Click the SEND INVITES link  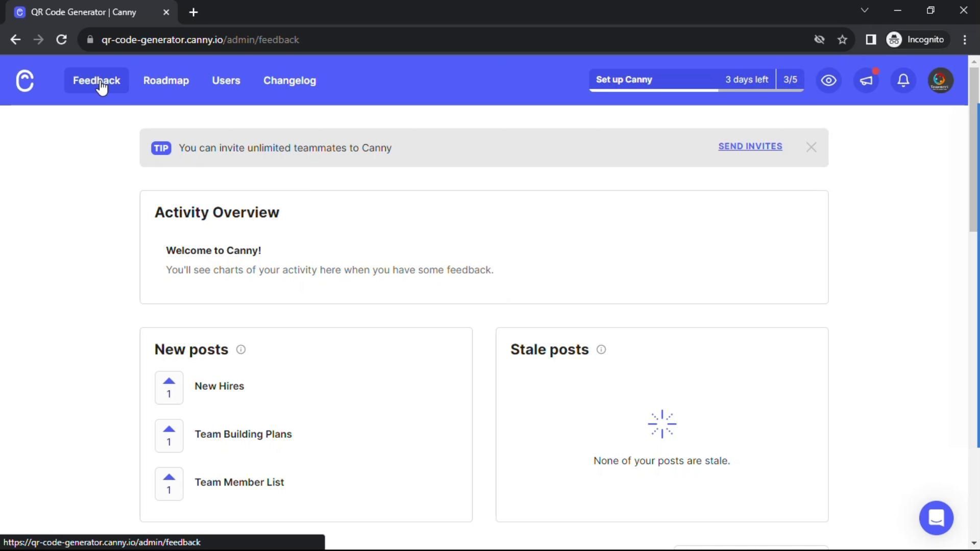(750, 146)
